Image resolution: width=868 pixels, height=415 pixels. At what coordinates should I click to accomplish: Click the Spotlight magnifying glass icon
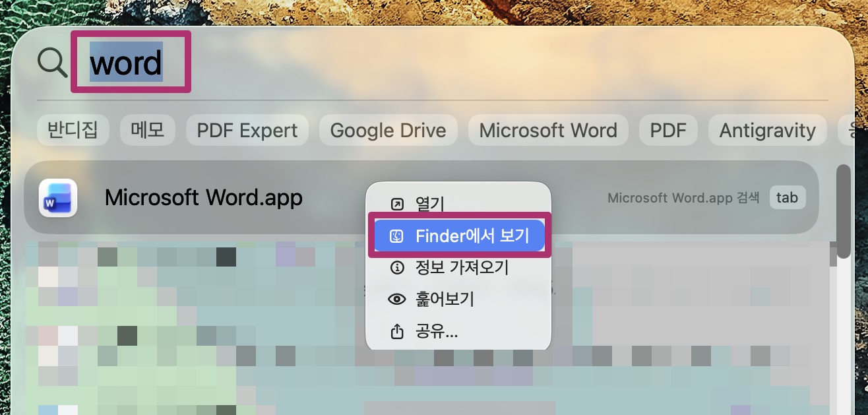point(53,61)
